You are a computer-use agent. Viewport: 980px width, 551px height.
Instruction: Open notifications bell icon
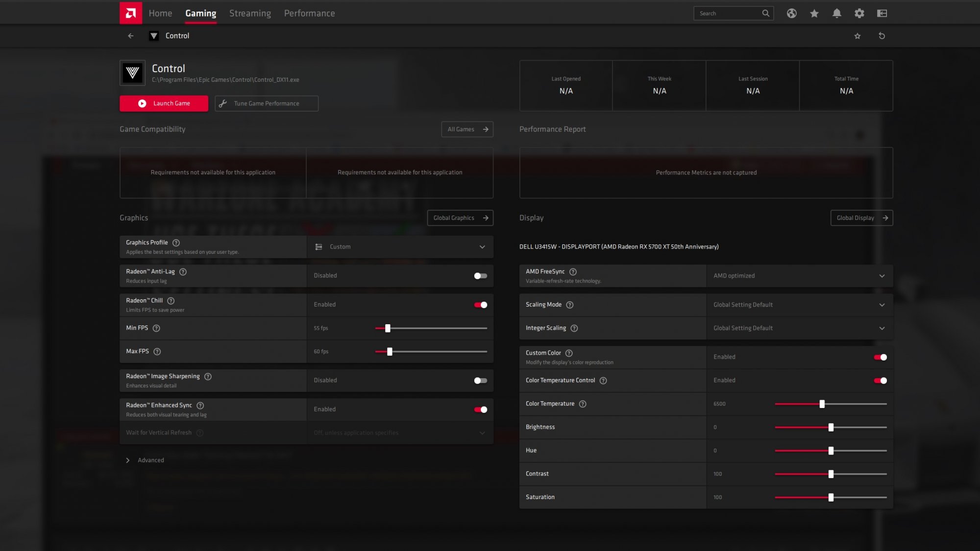(x=836, y=13)
